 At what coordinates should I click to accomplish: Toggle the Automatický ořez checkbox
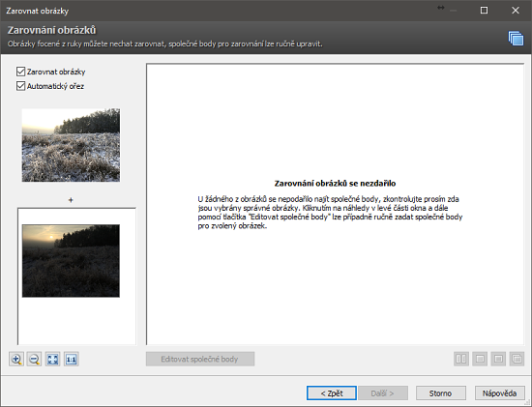(20, 86)
